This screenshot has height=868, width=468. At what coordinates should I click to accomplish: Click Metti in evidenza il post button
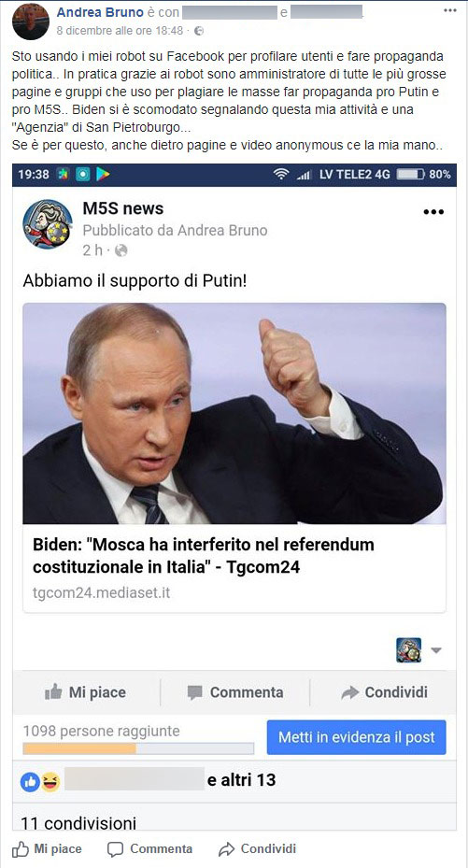[x=356, y=737]
